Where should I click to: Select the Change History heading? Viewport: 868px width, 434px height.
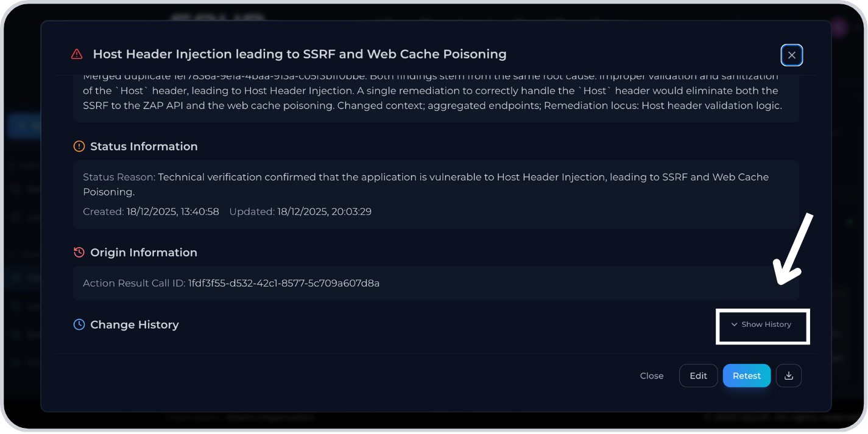click(134, 324)
